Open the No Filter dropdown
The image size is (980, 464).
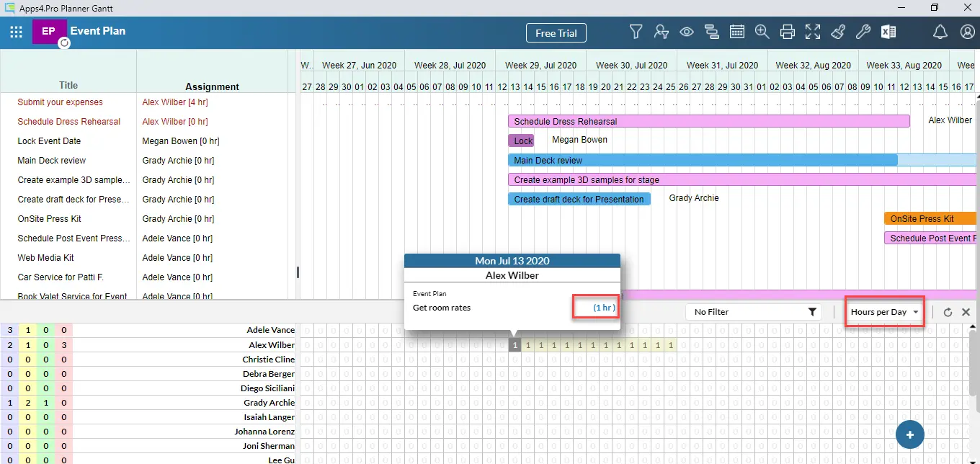(x=754, y=312)
